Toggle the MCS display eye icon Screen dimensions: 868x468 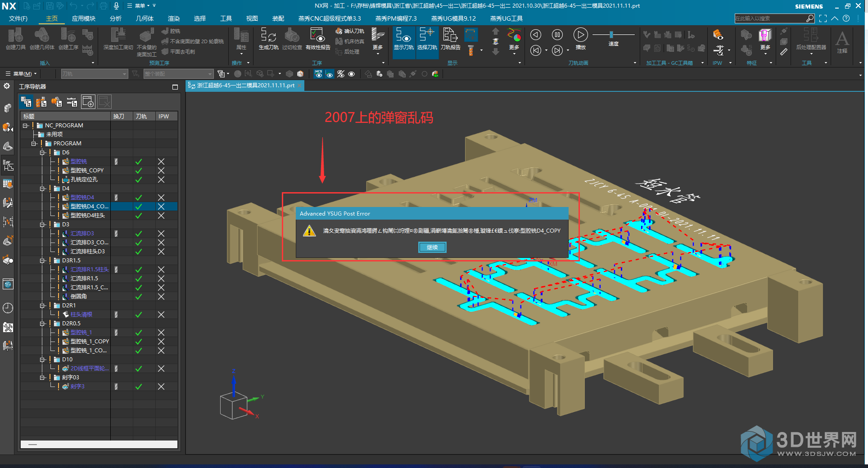[319, 74]
